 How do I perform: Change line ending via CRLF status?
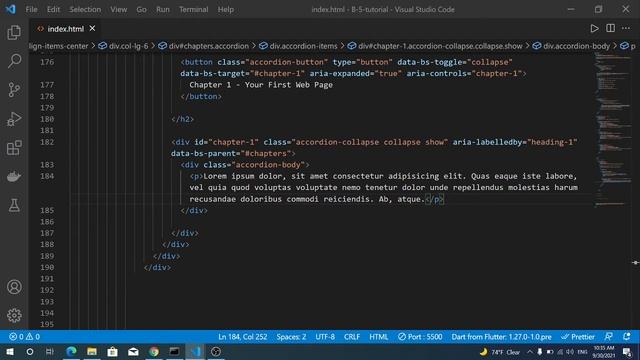click(352, 337)
